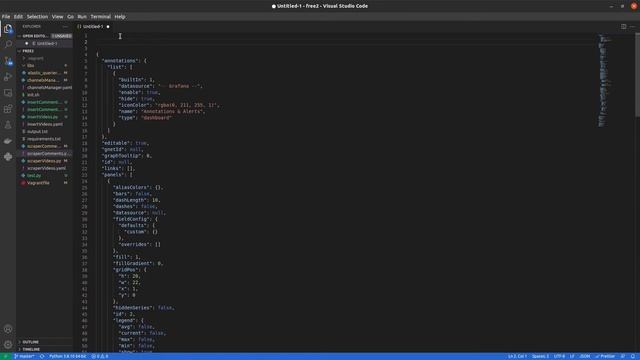Viewport: 640px width, 360px height.
Task: Click the editor minimap code overview
Action: point(604,80)
